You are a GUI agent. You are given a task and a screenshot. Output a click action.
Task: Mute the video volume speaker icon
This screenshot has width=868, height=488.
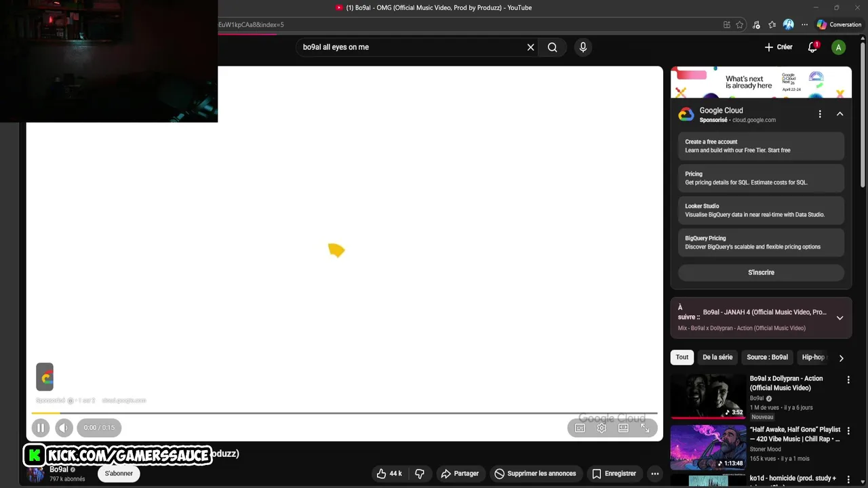pos(64,428)
